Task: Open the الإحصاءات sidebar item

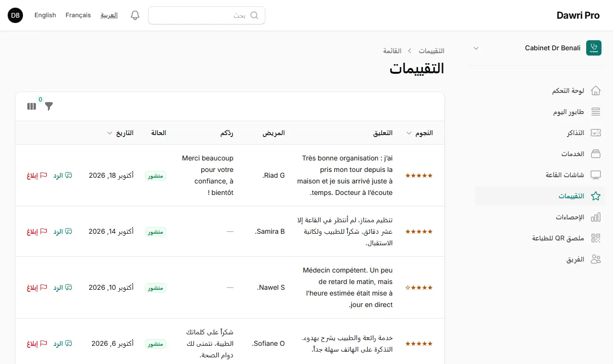Action: tap(540, 217)
